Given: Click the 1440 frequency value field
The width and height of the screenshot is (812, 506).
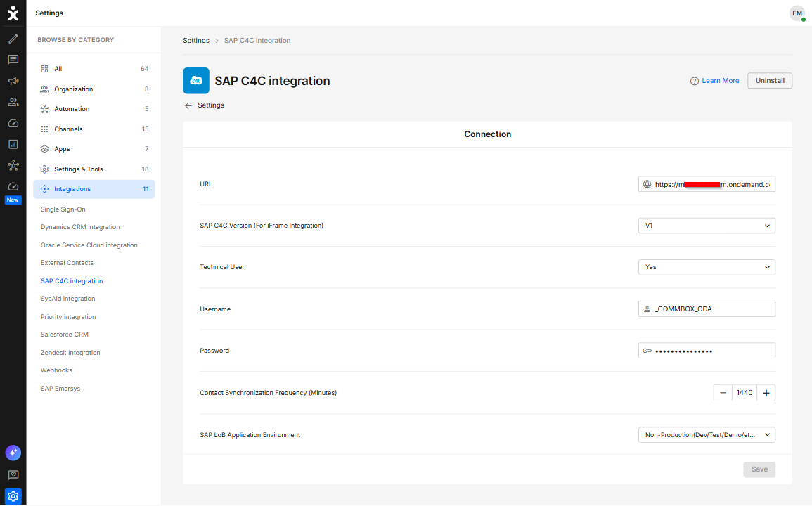Looking at the screenshot, I should pyautogui.click(x=745, y=393).
